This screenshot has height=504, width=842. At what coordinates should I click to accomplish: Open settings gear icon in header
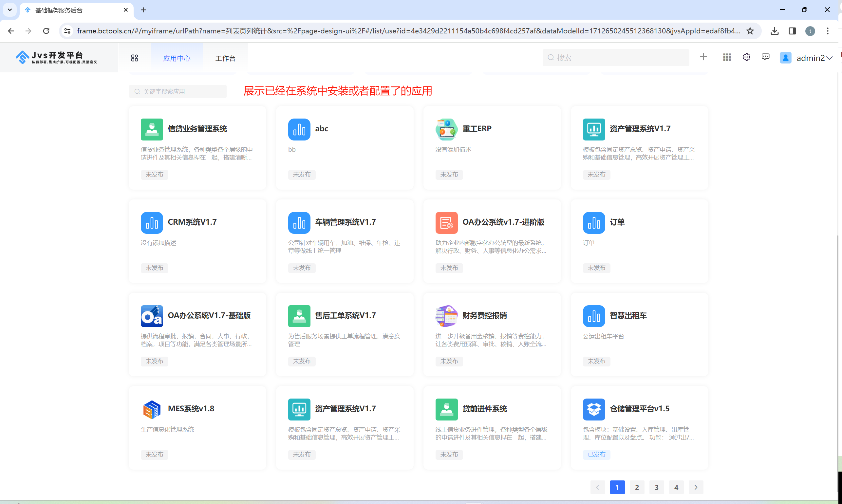pyautogui.click(x=747, y=57)
